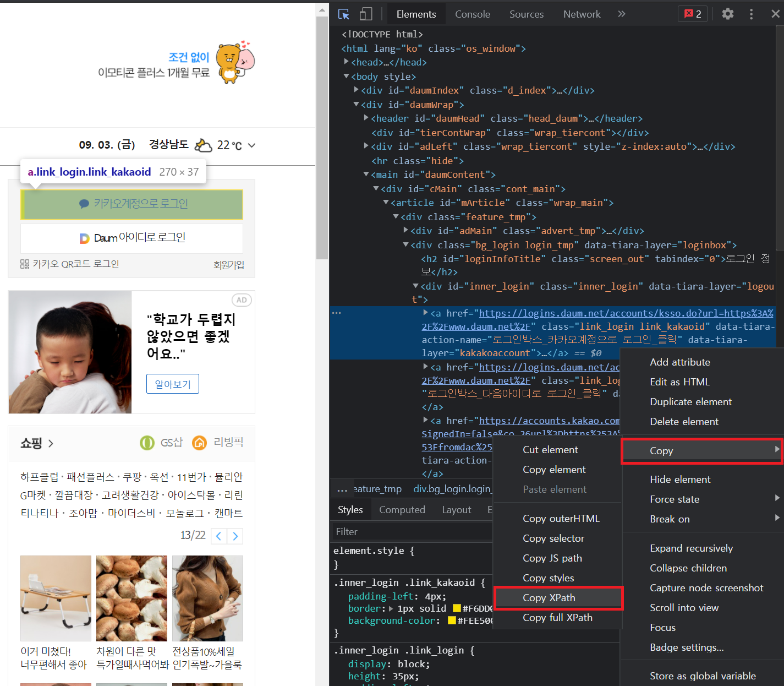The image size is (784, 686).
Task: Click the Kakao speech bubble login icon
Action: pos(84,204)
